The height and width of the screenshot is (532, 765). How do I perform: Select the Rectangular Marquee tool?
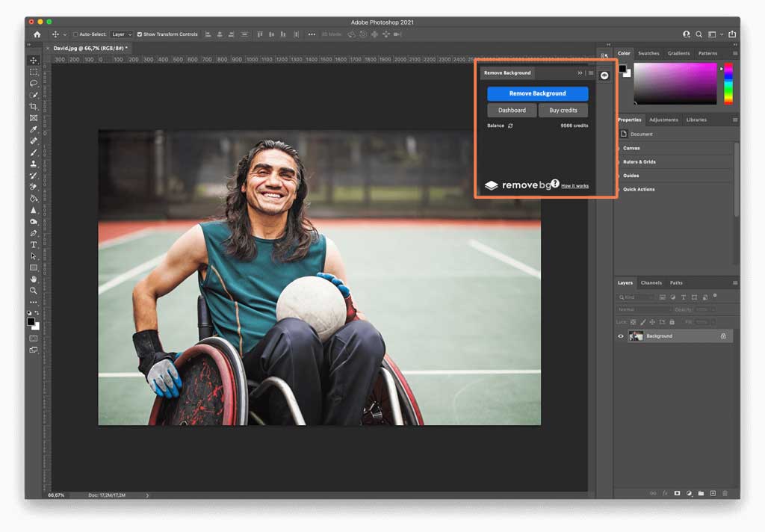coord(34,72)
